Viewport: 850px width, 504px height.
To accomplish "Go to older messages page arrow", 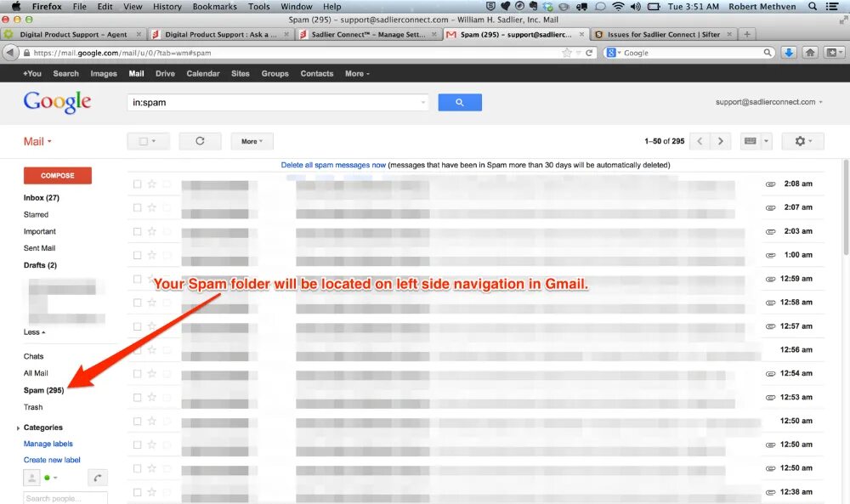I will (721, 141).
